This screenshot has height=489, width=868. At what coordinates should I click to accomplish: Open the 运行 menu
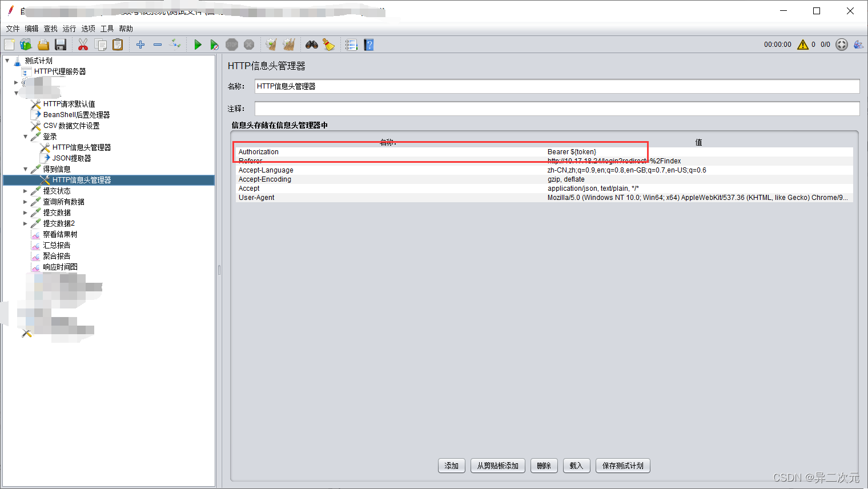coord(70,29)
